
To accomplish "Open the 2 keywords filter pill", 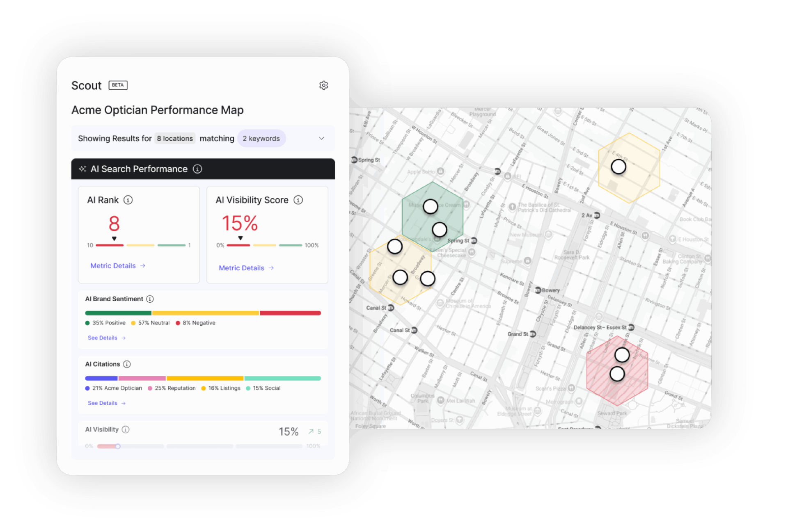I will pos(261,138).
